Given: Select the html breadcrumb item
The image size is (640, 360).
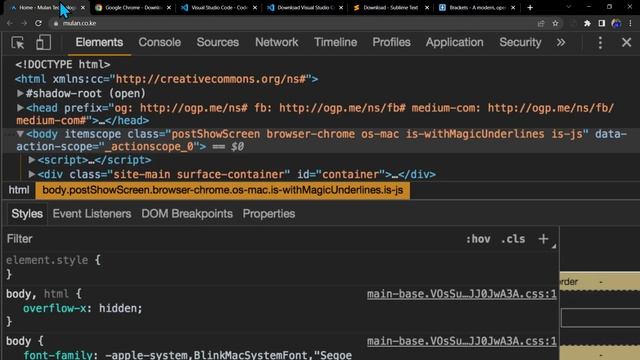Looking at the screenshot, I should tap(19, 190).
